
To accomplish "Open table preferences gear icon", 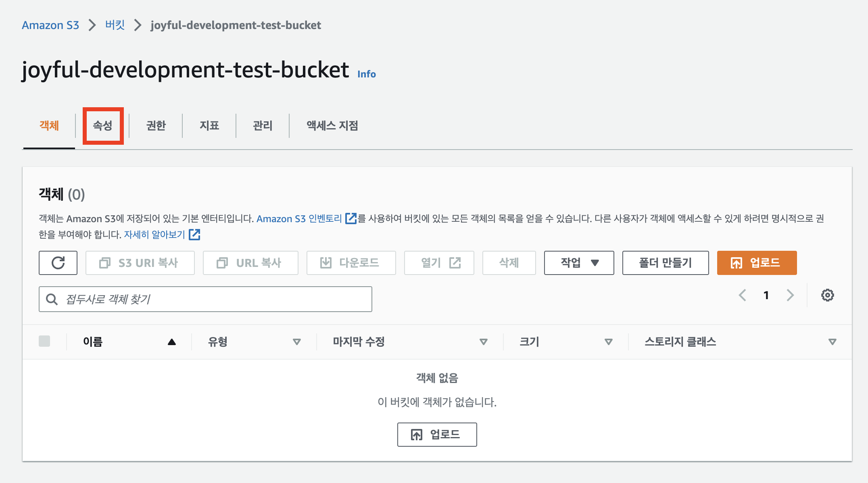I will [x=827, y=295].
